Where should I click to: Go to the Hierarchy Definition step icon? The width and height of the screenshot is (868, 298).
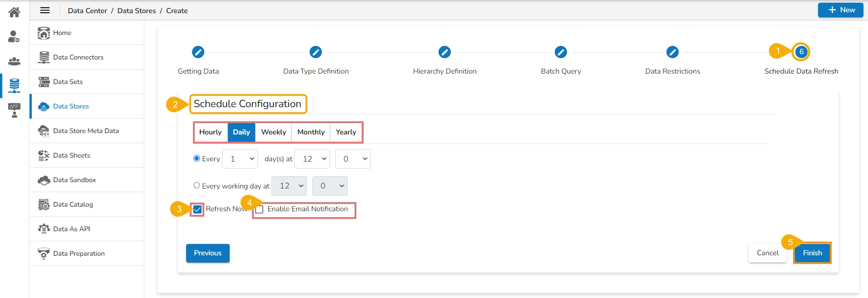444,52
